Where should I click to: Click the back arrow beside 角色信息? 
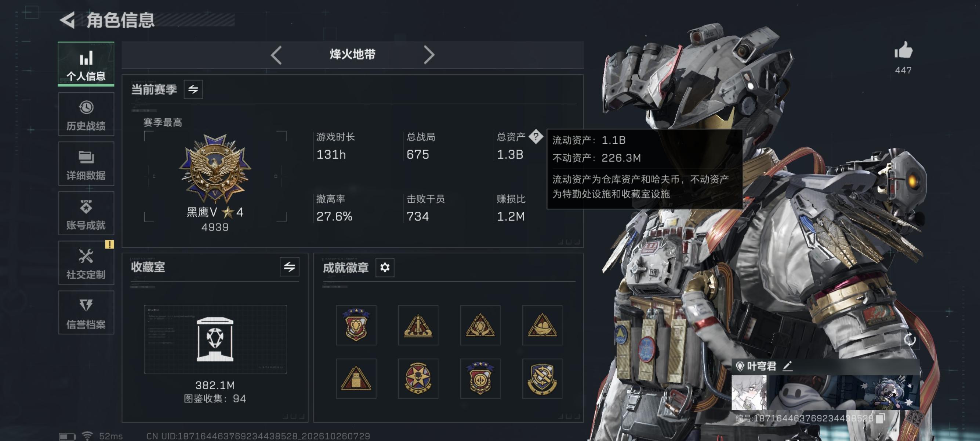(x=68, y=20)
